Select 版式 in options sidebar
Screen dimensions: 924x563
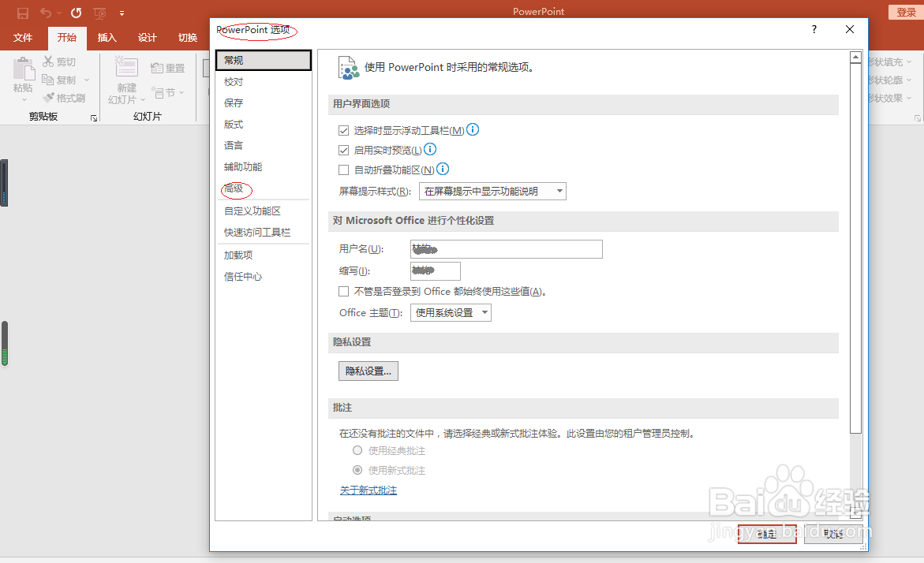click(x=264, y=125)
